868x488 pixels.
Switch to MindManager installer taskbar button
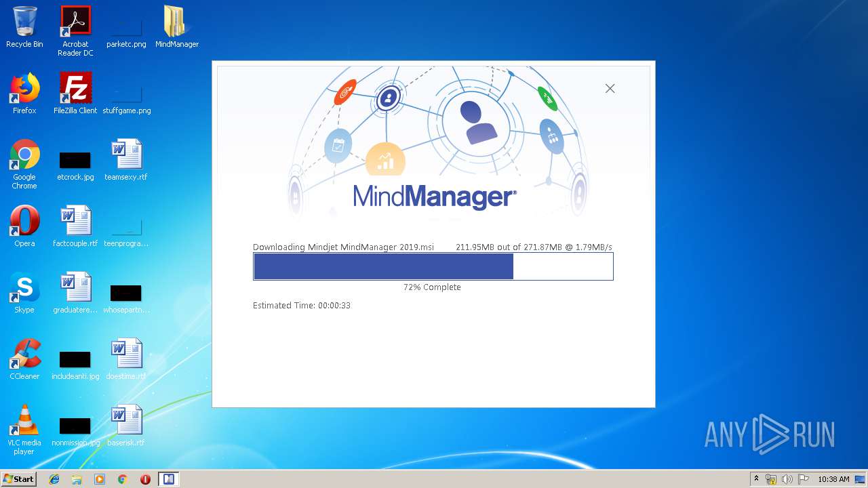168,479
